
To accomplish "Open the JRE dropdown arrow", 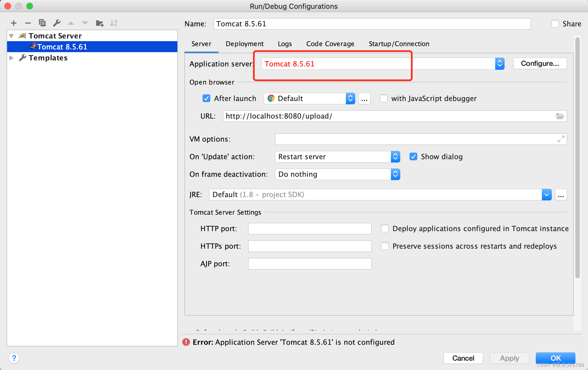I will [547, 195].
